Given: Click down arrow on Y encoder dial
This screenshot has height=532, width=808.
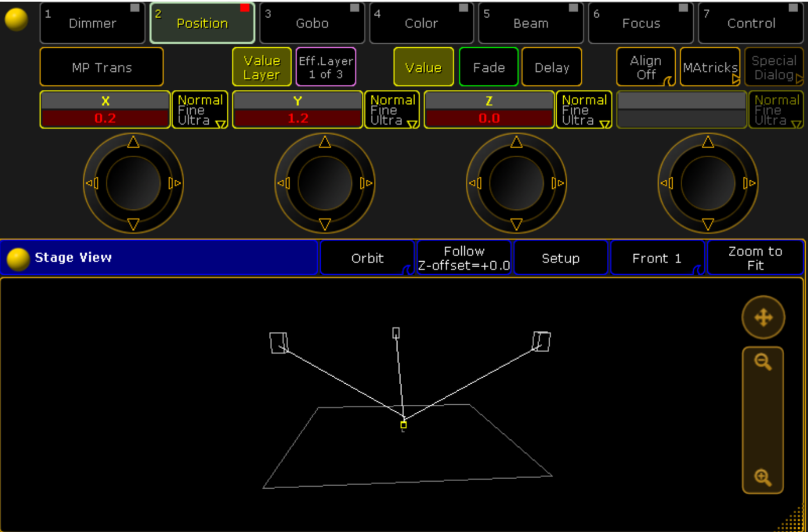Looking at the screenshot, I should (x=325, y=225).
